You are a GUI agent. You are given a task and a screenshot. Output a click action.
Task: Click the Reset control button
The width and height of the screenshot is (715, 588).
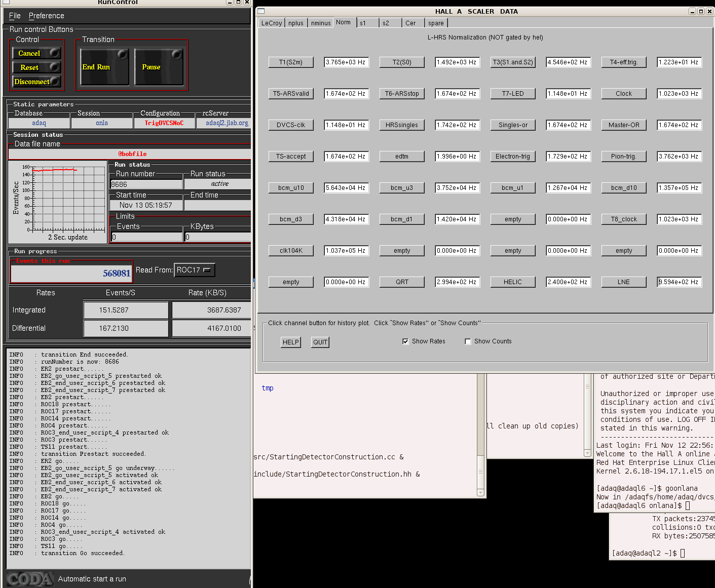coord(36,67)
